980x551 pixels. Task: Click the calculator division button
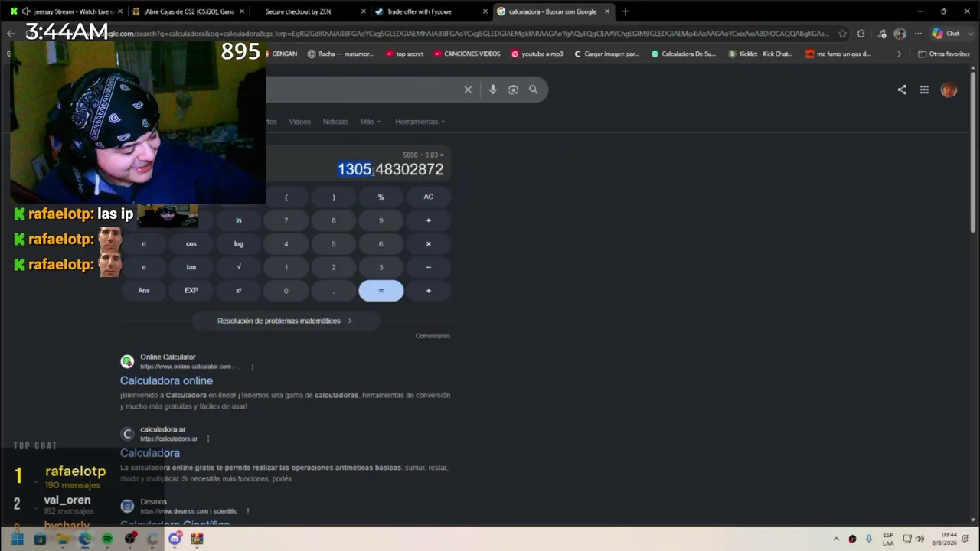tap(428, 220)
